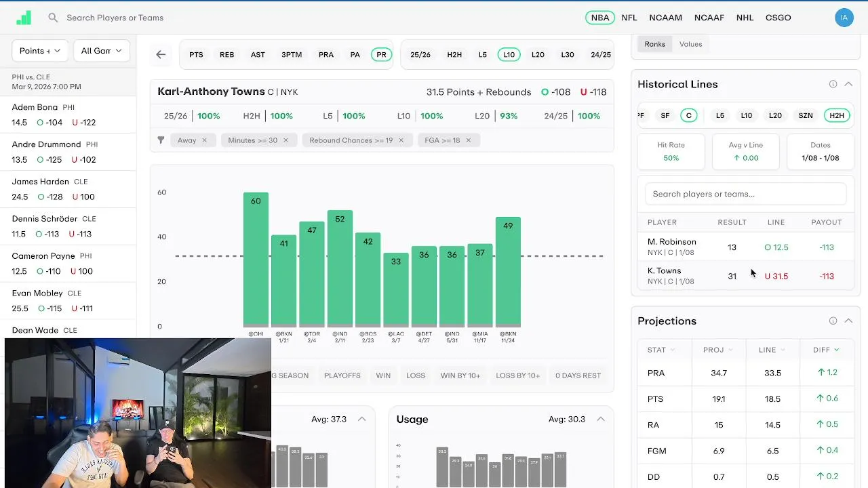868x488 pixels.
Task: Sort projections by DIFF column
Action: (x=826, y=350)
